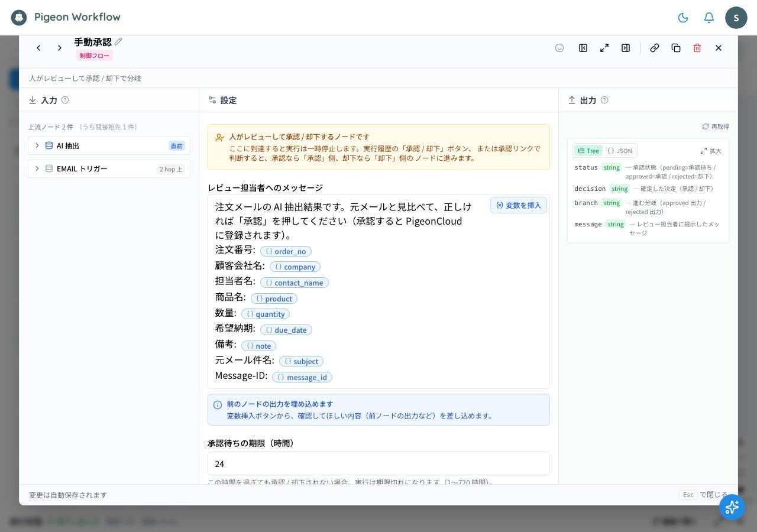Click 再取得 refresh button
The width and height of the screenshot is (757, 532).
pos(716,126)
